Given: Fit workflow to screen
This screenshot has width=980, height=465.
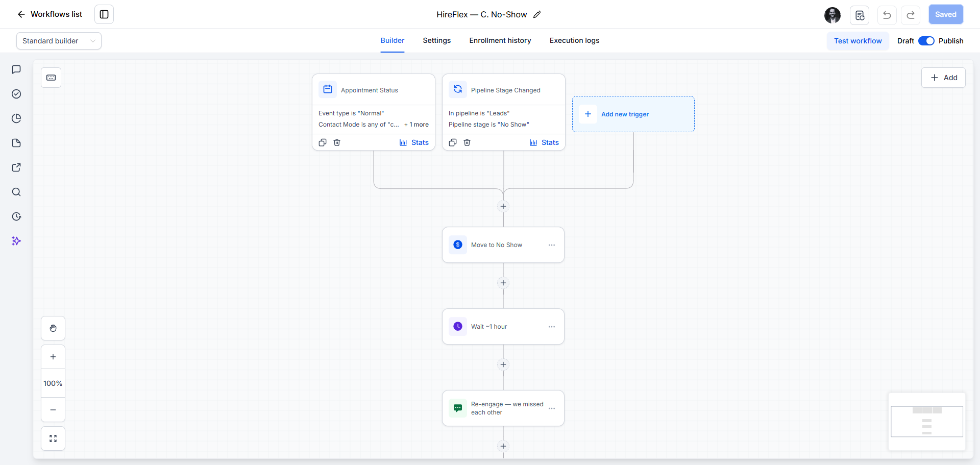Looking at the screenshot, I should click(53, 438).
